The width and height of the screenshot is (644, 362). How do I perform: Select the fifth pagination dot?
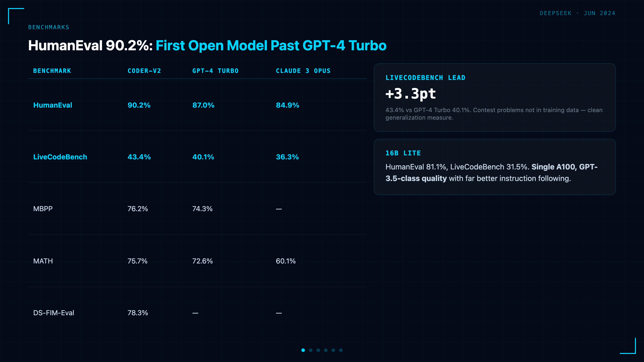coord(333,350)
